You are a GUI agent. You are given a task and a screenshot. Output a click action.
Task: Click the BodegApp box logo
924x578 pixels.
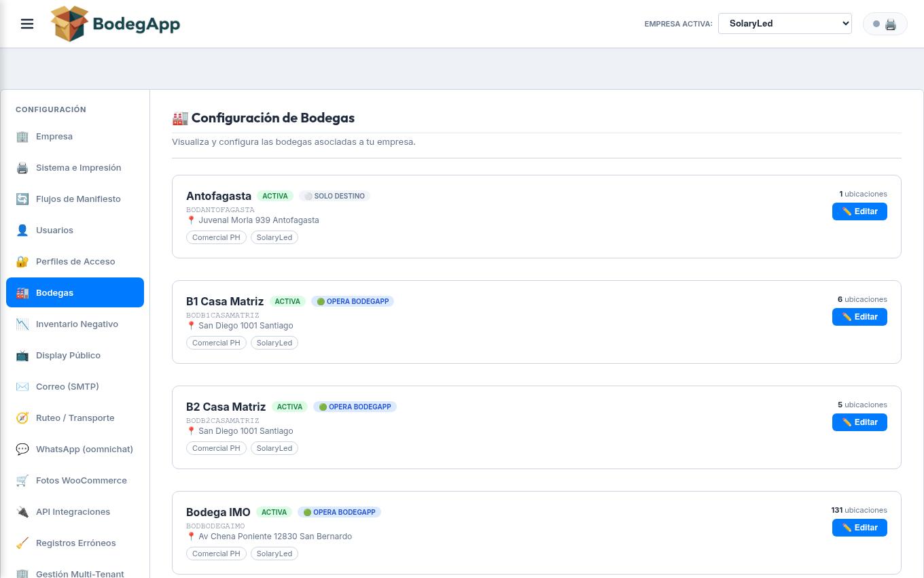click(x=115, y=24)
